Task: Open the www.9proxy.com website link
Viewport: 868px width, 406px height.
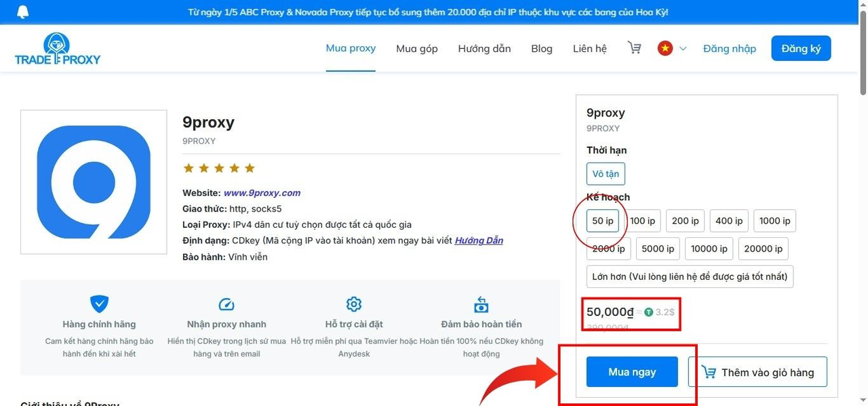Action: coord(262,192)
